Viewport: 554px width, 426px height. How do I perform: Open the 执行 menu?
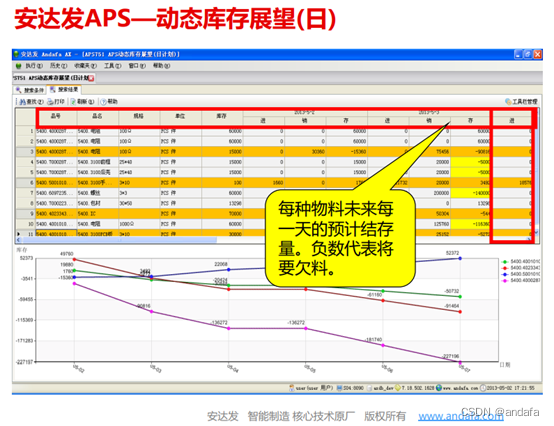coord(34,66)
